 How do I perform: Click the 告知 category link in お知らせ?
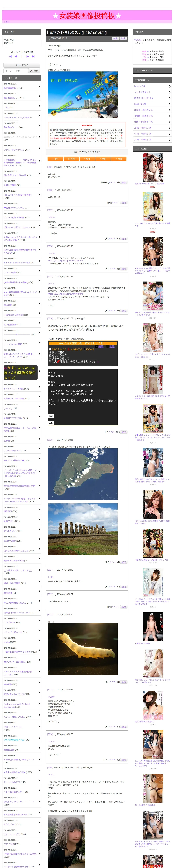click(x=144, y=60)
